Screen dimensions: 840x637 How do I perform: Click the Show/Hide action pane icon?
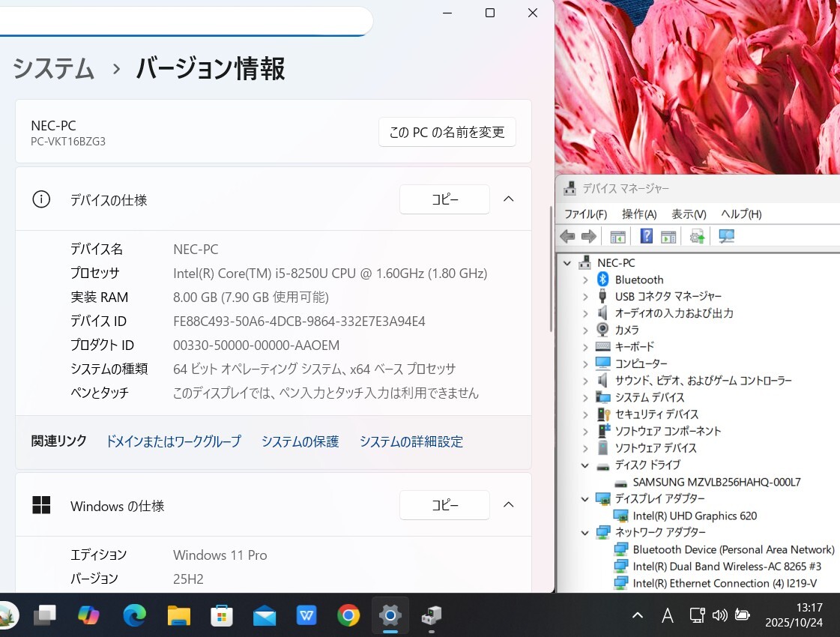click(x=668, y=236)
